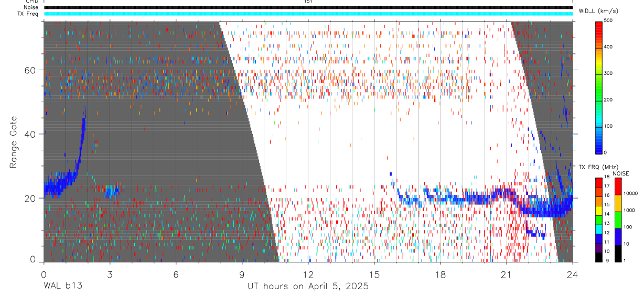Click the cyan TX Freq strip above the plot
The height and width of the screenshot is (297, 644).
coord(308,14)
